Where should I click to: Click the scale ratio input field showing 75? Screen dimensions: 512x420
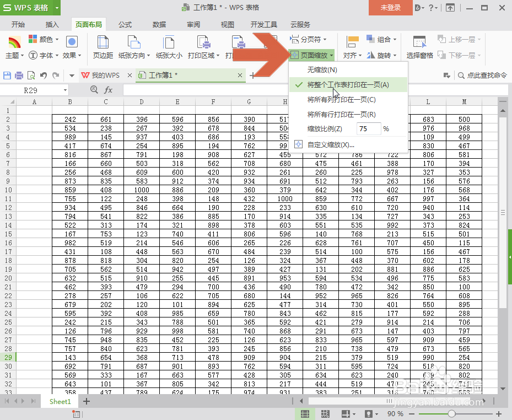(369, 128)
